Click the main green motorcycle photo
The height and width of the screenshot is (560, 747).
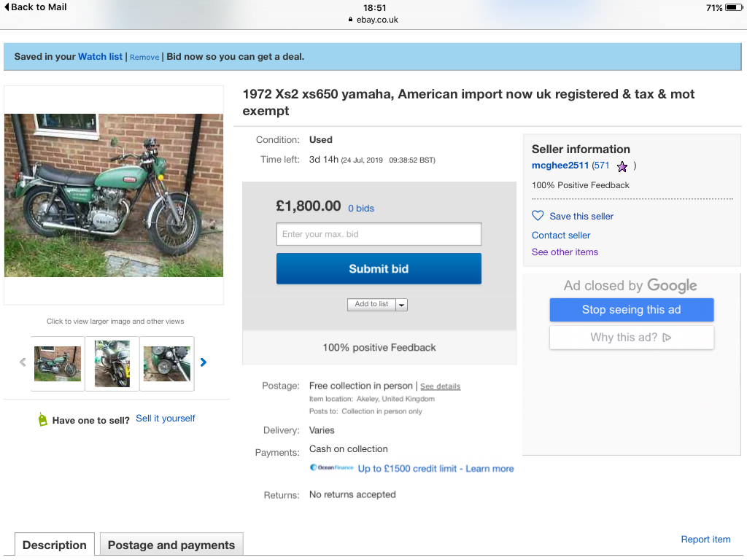tap(114, 195)
